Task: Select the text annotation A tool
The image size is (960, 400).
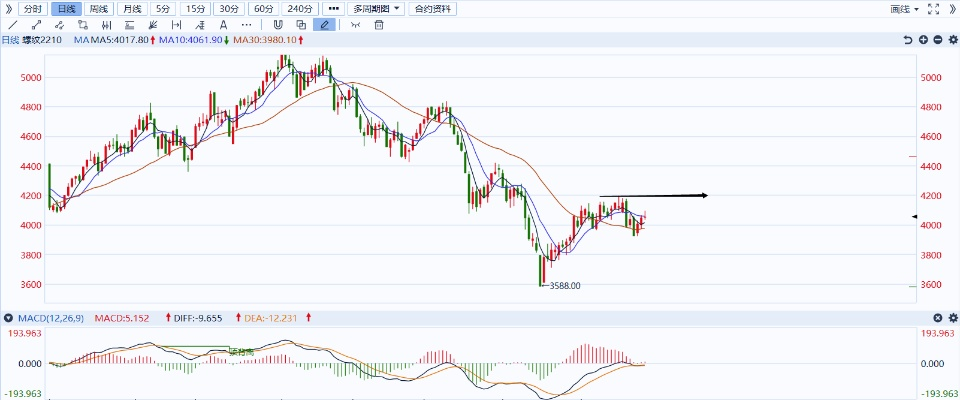Action: point(223,25)
